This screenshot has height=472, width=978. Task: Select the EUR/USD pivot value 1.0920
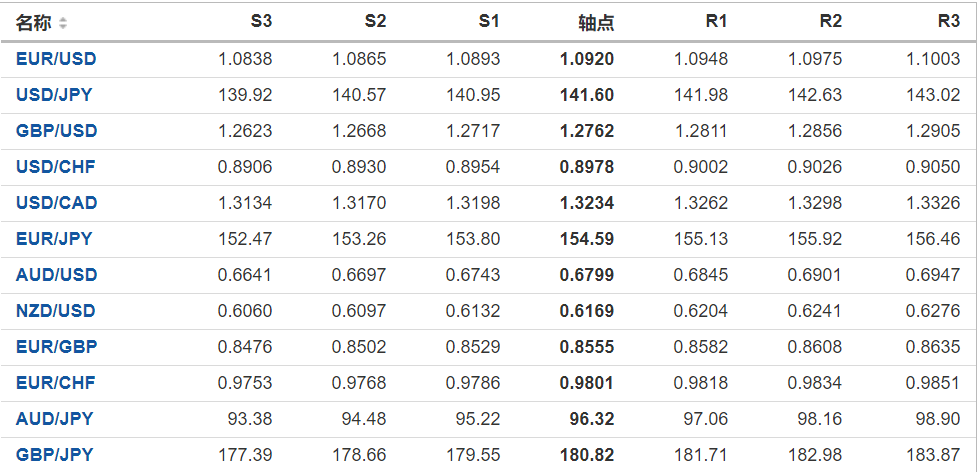tap(587, 59)
